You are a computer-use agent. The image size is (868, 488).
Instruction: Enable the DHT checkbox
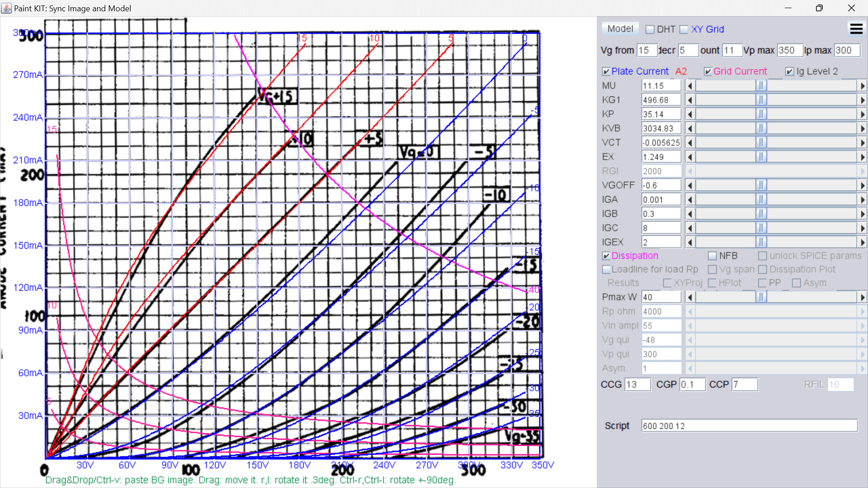pyautogui.click(x=650, y=29)
